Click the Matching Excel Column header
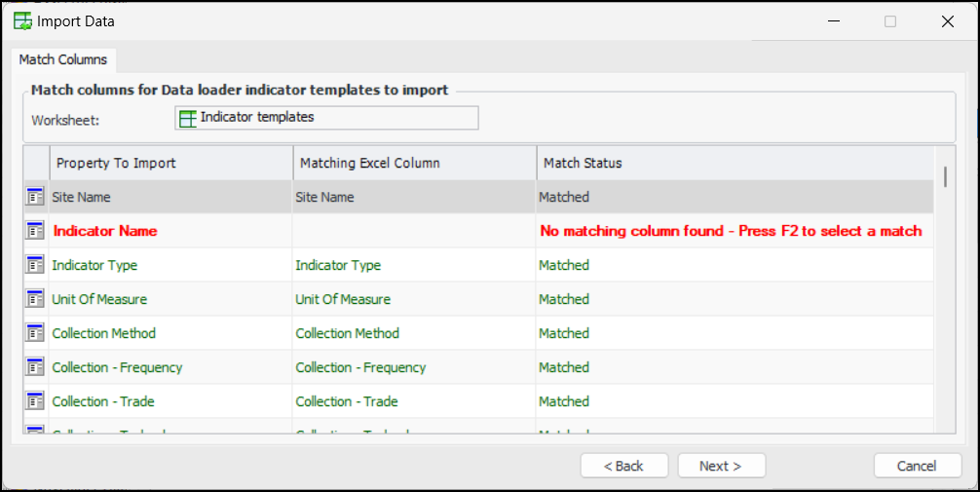980x492 pixels. 413,163
